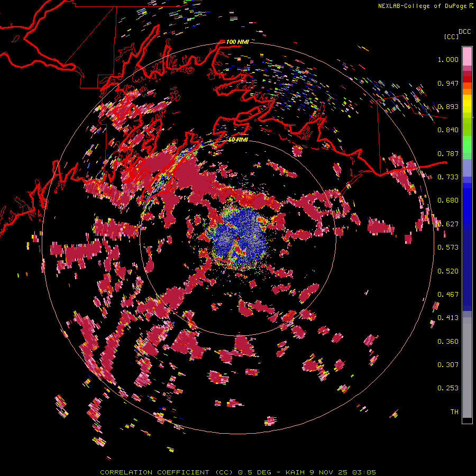476x476 pixels.
Task: Click the gray segment of the color bar
Action: tap(467, 368)
